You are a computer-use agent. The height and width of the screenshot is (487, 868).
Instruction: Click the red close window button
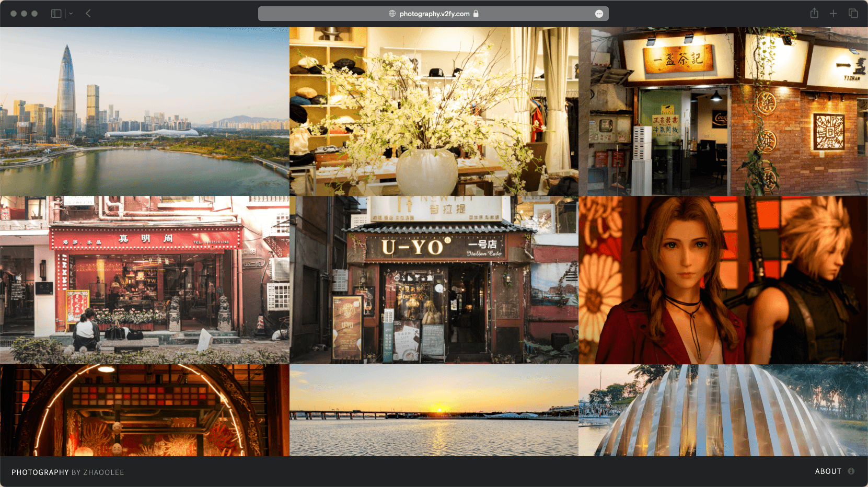[x=14, y=14]
